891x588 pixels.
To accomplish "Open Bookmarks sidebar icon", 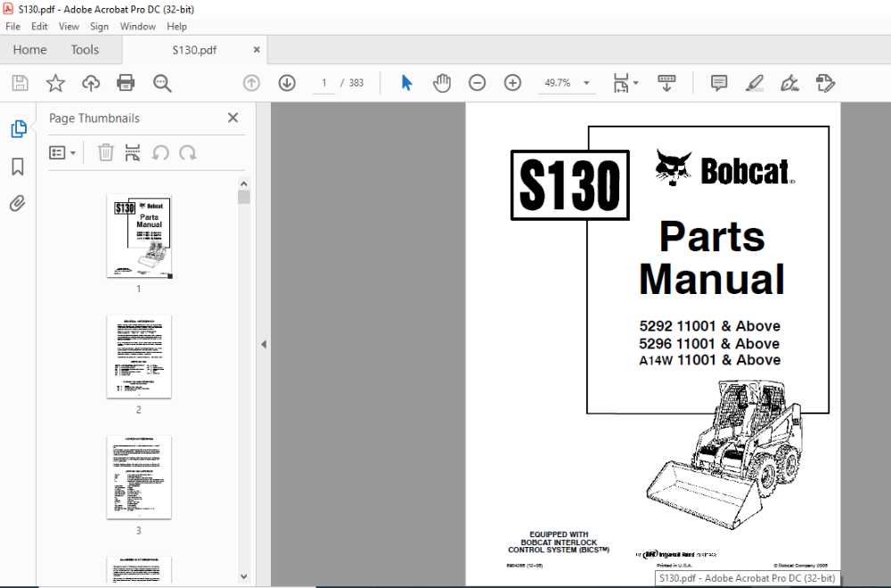I will pyautogui.click(x=18, y=167).
